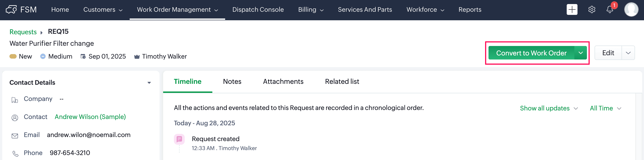Click the user profile avatar
Viewport: 644px width, 160px height.
[x=631, y=9]
